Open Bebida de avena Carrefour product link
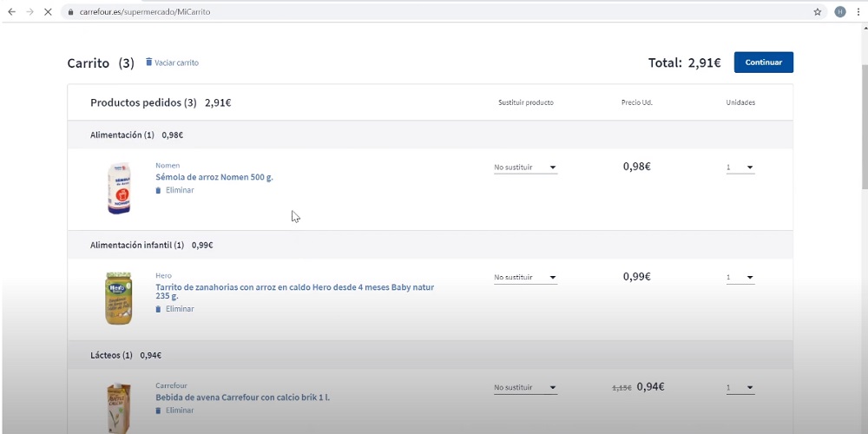868x434 pixels. click(x=242, y=398)
